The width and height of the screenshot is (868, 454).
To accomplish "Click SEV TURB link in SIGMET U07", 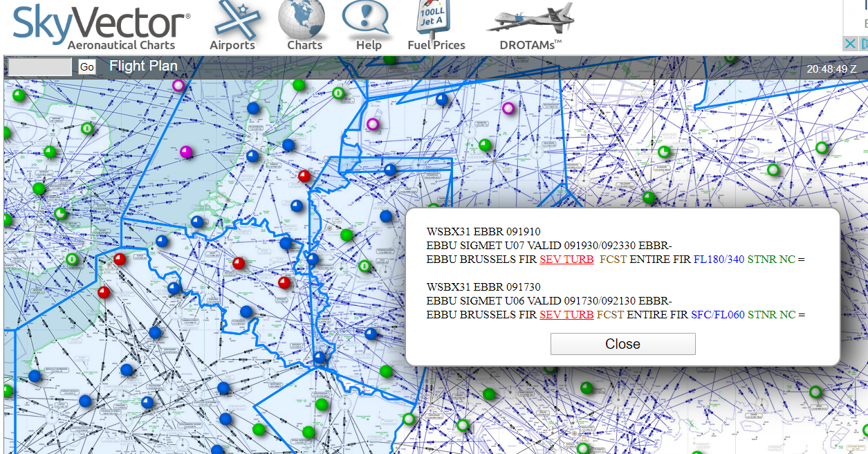I will tap(566, 260).
